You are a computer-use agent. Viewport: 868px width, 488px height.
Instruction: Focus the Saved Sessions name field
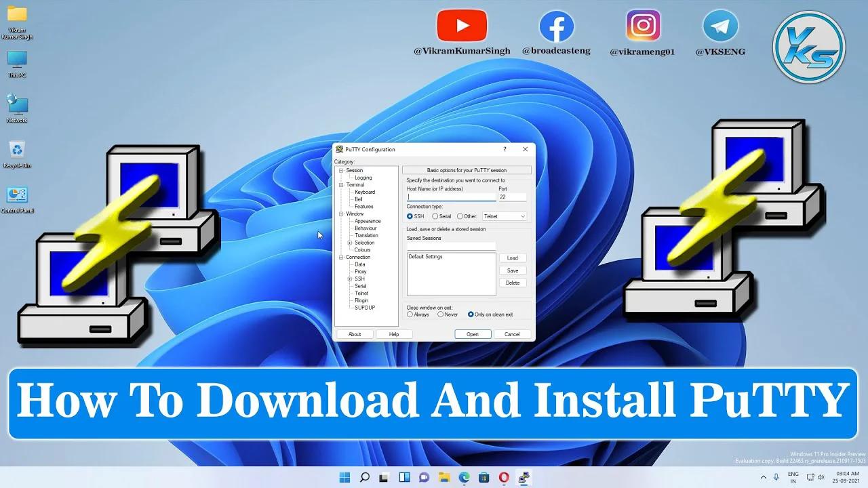click(451, 246)
